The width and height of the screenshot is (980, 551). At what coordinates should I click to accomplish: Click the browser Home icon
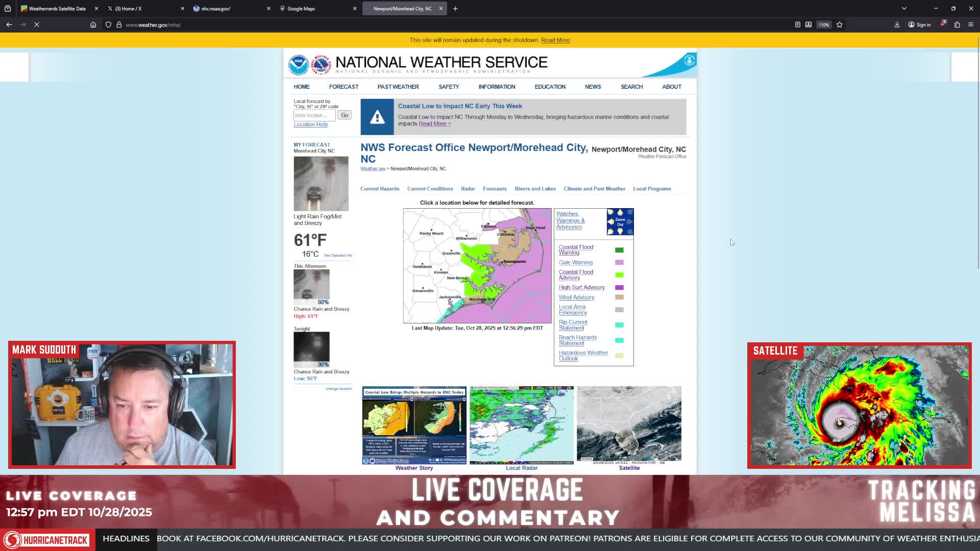click(x=93, y=24)
